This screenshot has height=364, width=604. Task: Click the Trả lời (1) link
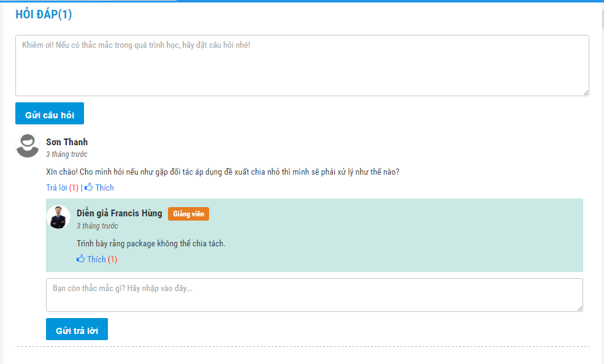tap(63, 188)
